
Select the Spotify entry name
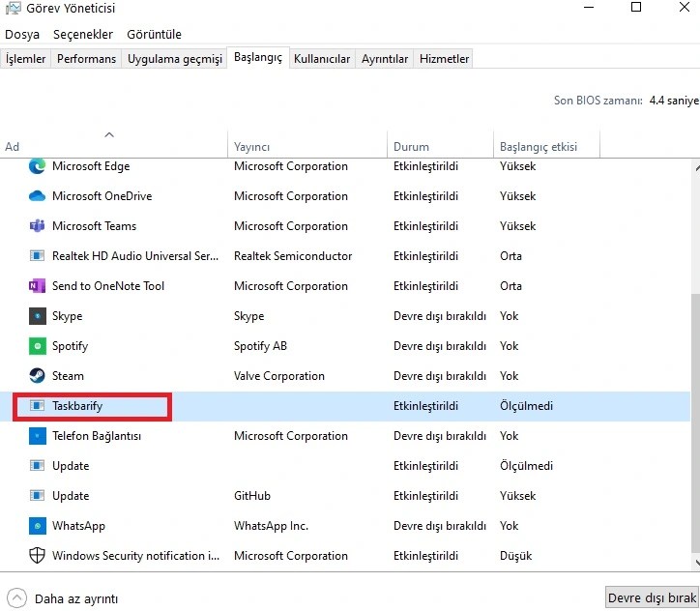point(70,346)
